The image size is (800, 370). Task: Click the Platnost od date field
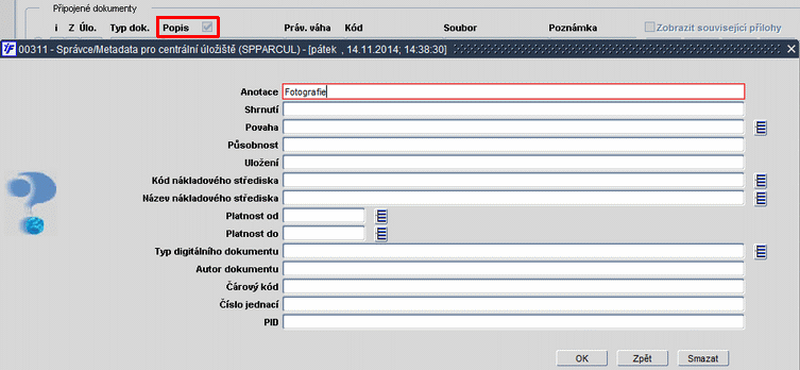pyautogui.click(x=324, y=216)
